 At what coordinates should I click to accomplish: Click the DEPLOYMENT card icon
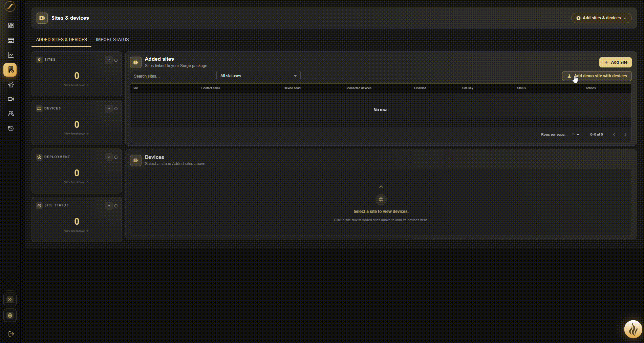click(x=39, y=157)
